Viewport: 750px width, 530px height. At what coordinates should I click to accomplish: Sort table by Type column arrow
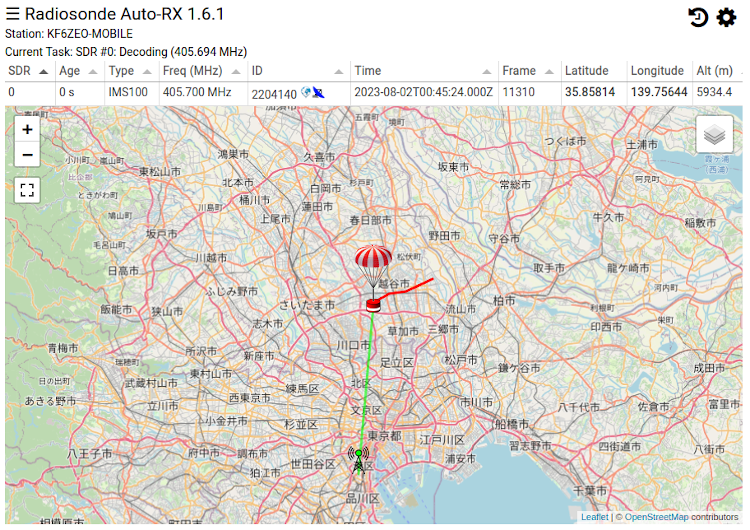click(x=147, y=72)
